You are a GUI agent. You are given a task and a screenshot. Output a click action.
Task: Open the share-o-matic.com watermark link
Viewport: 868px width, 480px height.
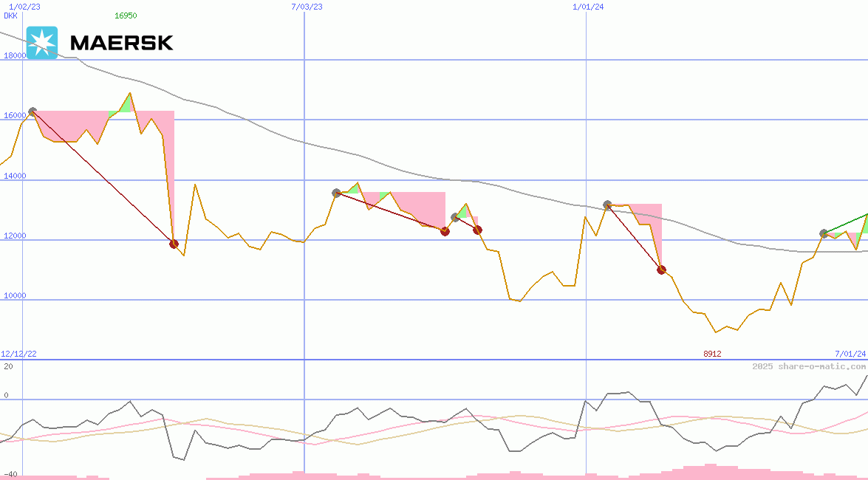click(808, 366)
